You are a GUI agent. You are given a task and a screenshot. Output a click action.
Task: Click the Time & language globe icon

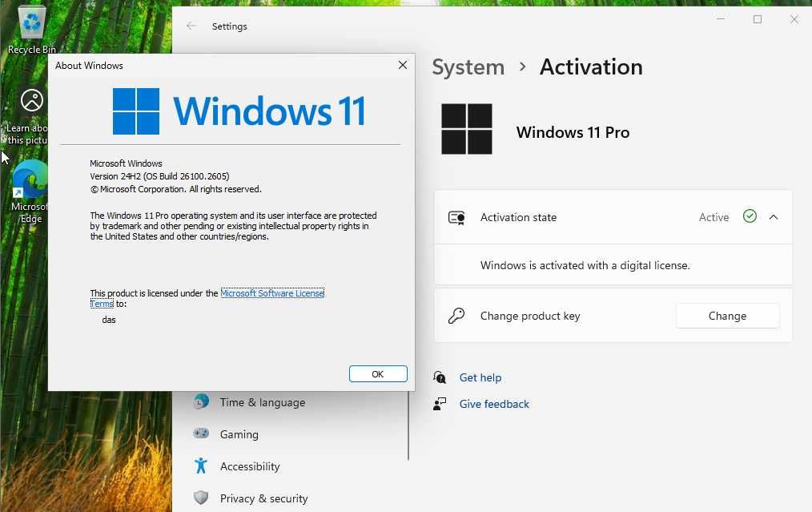[x=201, y=401]
